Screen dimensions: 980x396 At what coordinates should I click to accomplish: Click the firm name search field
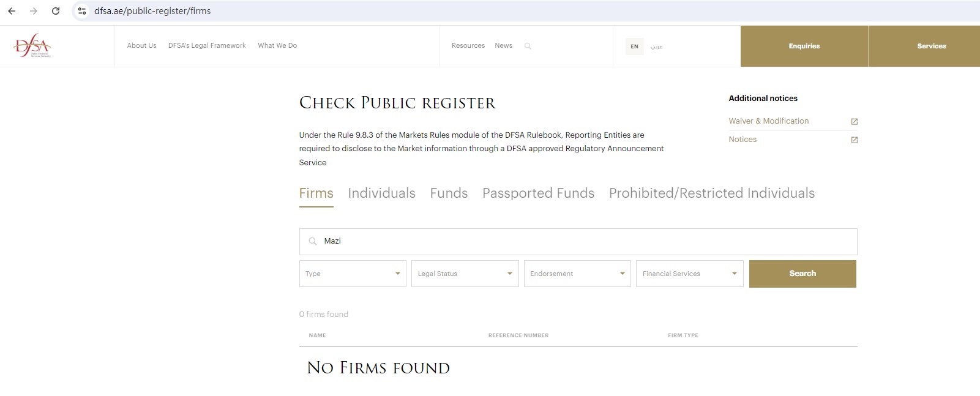coord(578,241)
